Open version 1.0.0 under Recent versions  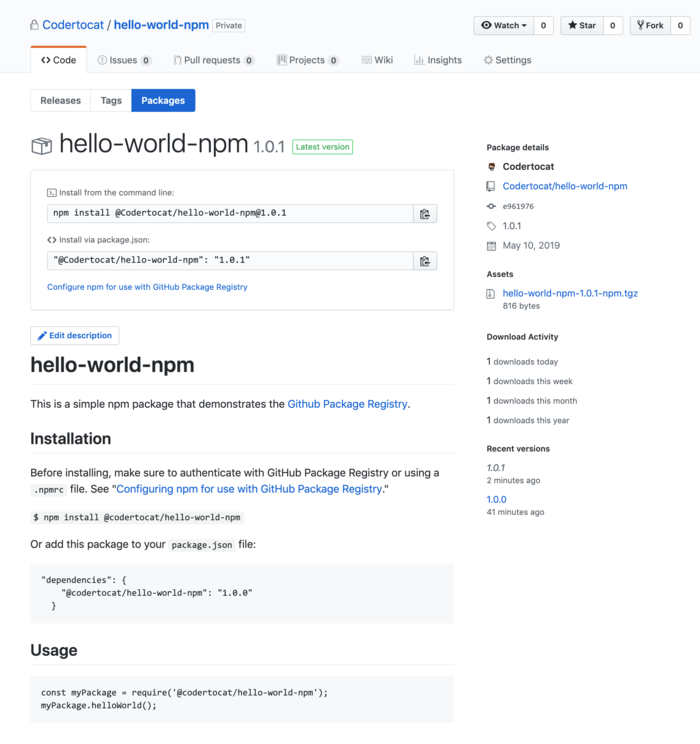click(496, 500)
